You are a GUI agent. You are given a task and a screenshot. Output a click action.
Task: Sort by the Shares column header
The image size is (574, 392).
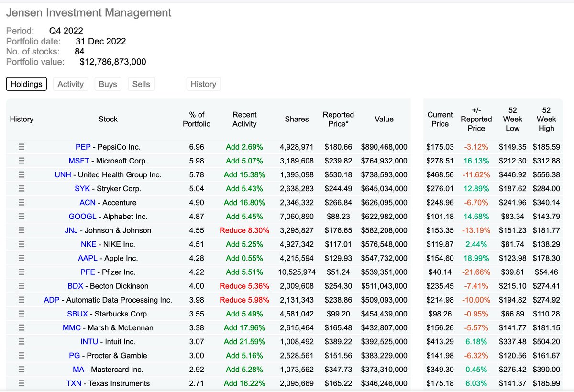pyautogui.click(x=297, y=119)
